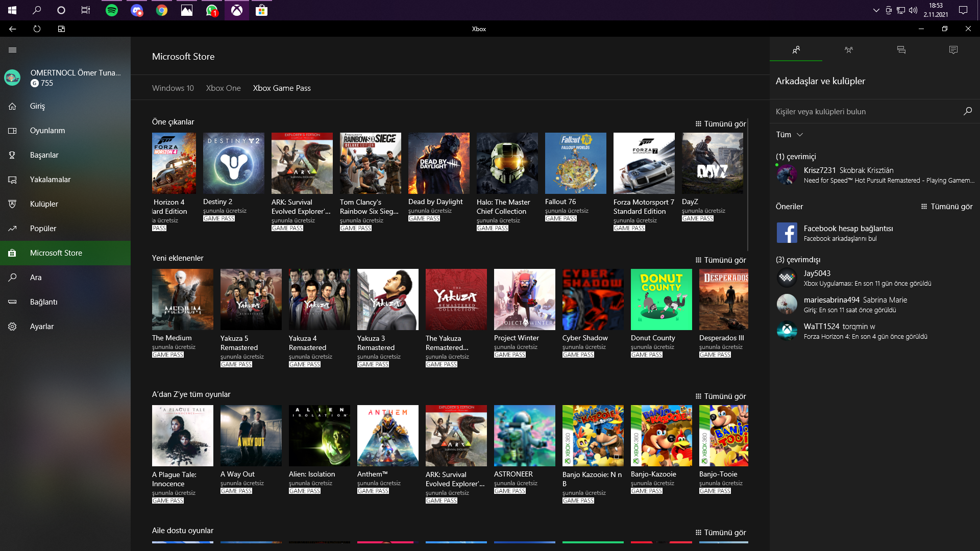980x551 pixels.
Task: Open the Anthem game cover
Action: pos(388,436)
